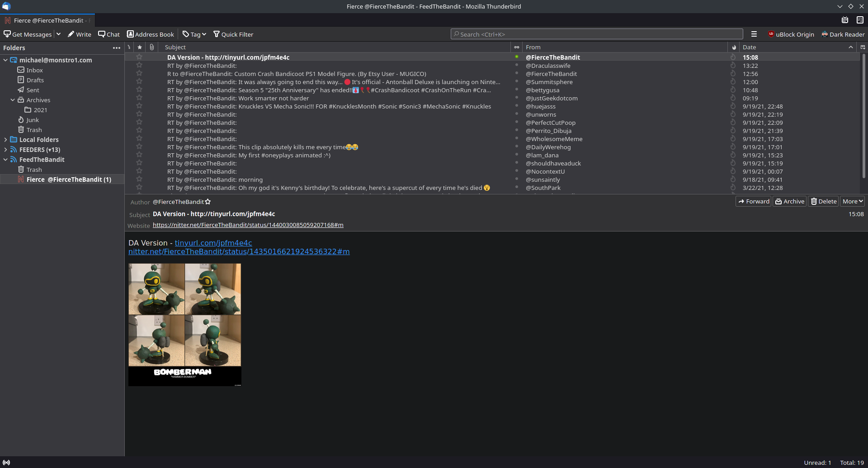Click the Get Messages button
This screenshot has width=868, height=468.
click(x=28, y=34)
